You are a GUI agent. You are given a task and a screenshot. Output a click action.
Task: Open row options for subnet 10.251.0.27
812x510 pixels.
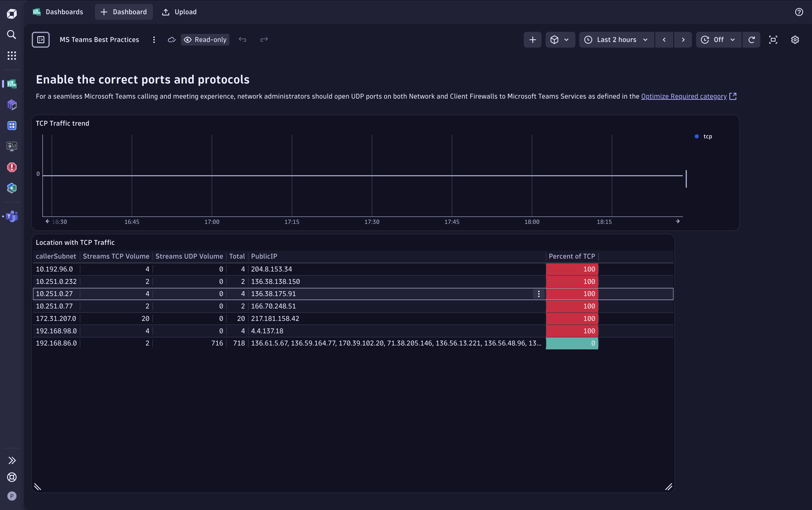(x=538, y=294)
